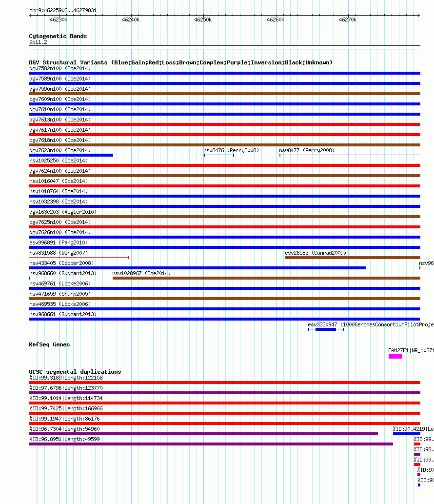Select the FAM27E1|NR_10371 gene label
Screen dimensions: 434x504
coord(411,351)
